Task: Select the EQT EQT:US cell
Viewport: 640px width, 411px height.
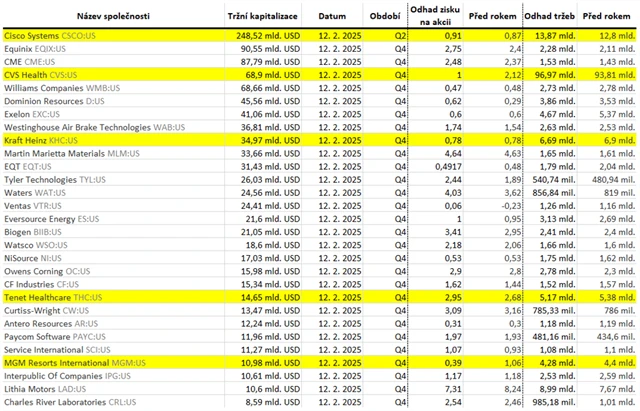Action: 28,167
